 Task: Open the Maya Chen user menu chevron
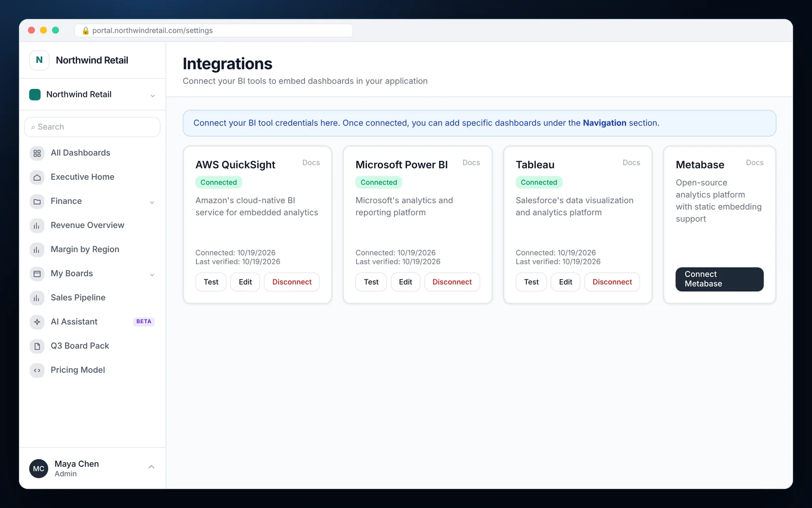click(151, 467)
